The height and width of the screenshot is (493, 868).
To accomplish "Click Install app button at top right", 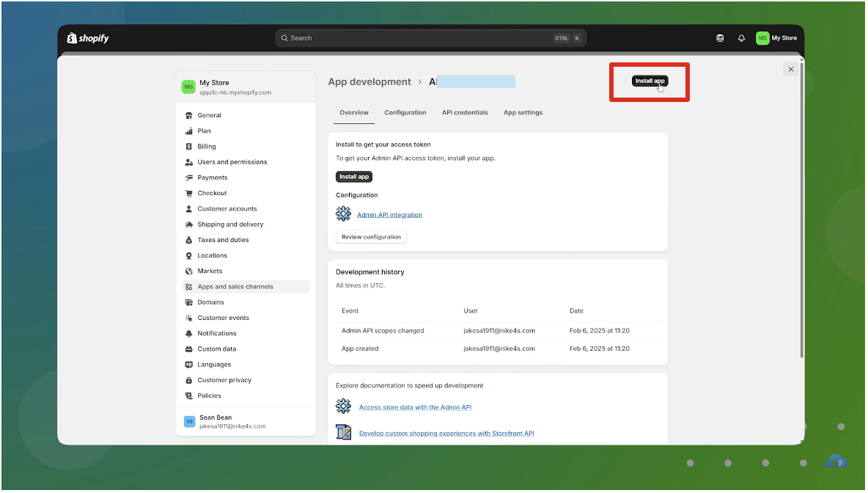I will 650,81.
